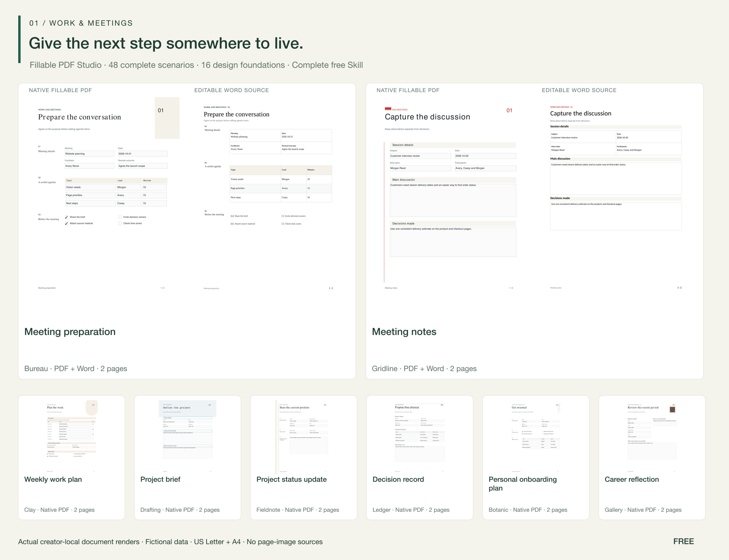
Task: Click the Agree the launch scope field in the fillable PDF
Action: (x=142, y=166)
